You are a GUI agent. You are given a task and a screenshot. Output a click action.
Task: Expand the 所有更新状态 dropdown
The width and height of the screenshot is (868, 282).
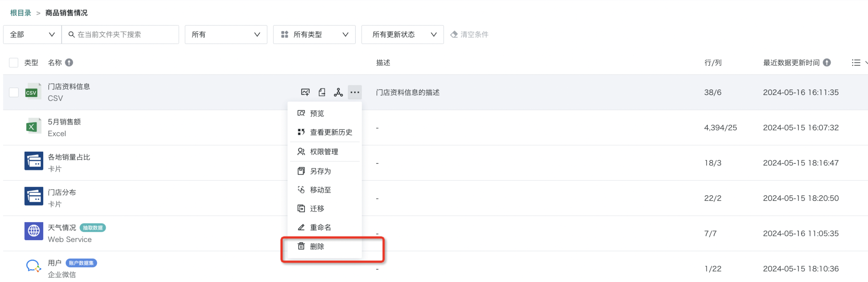pos(402,34)
